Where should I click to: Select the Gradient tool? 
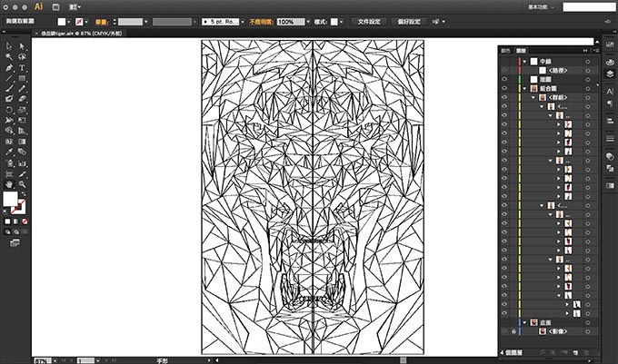pyautogui.click(x=22, y=142)
